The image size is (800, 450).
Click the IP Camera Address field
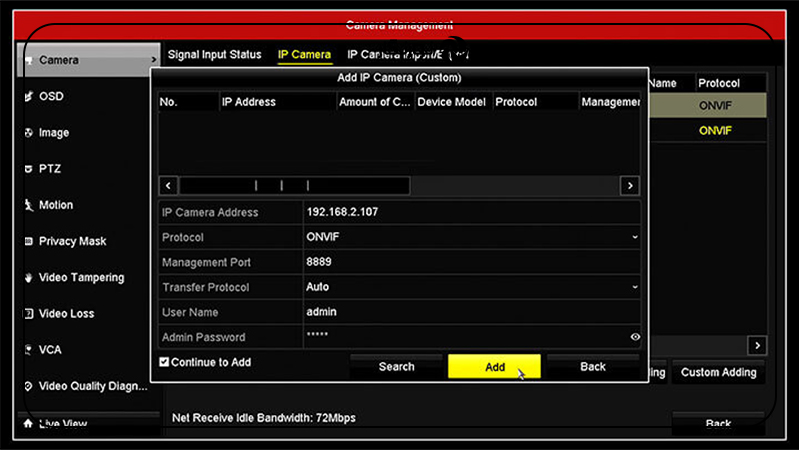click(x=470, y=213)
